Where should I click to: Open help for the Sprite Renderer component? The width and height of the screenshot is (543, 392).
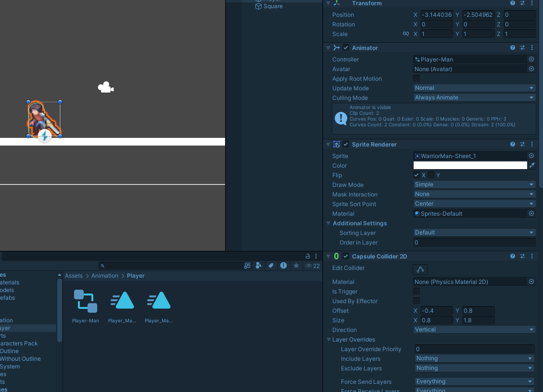(513, 144)
